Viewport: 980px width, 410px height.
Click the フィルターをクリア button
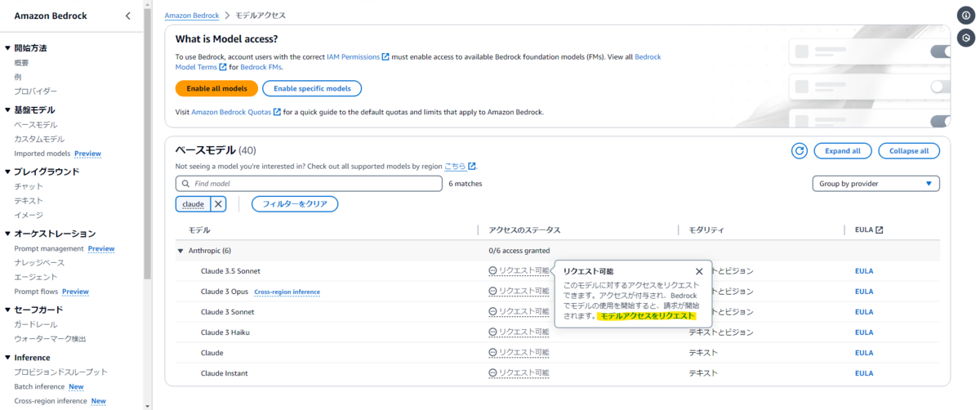tap(295, 204)
